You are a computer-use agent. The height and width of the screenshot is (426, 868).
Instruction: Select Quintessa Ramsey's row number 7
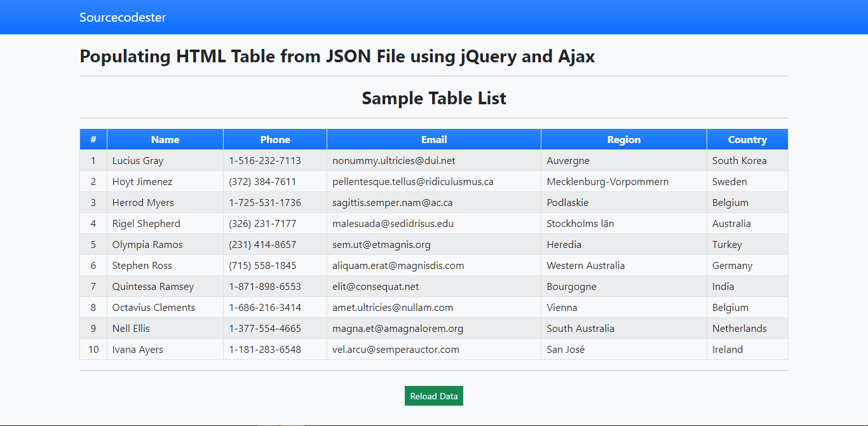[93, 286]
